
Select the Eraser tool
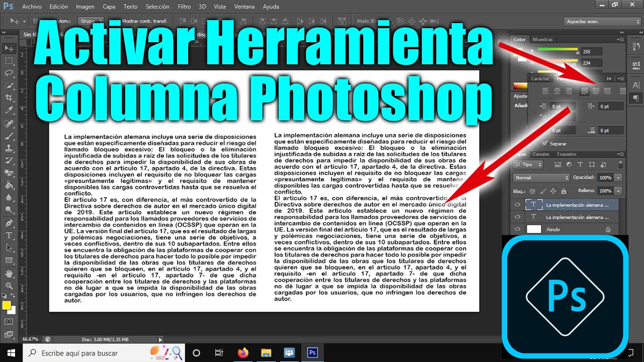pyautogui.click(x=9, y=173)
